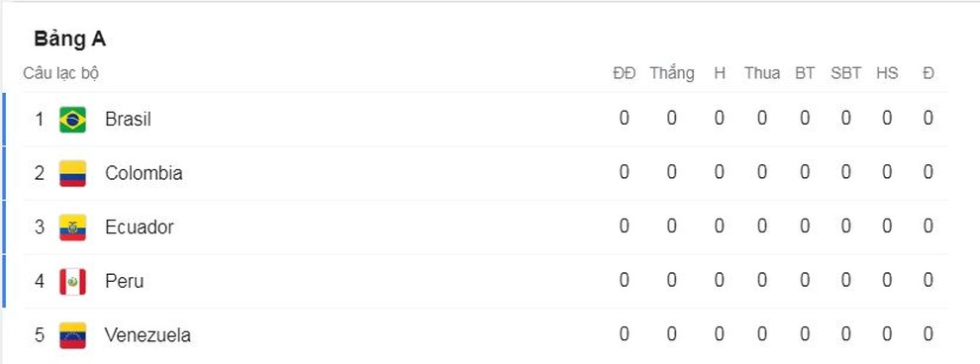Click the Câu lạc bộ column header

tap(61, 73)
